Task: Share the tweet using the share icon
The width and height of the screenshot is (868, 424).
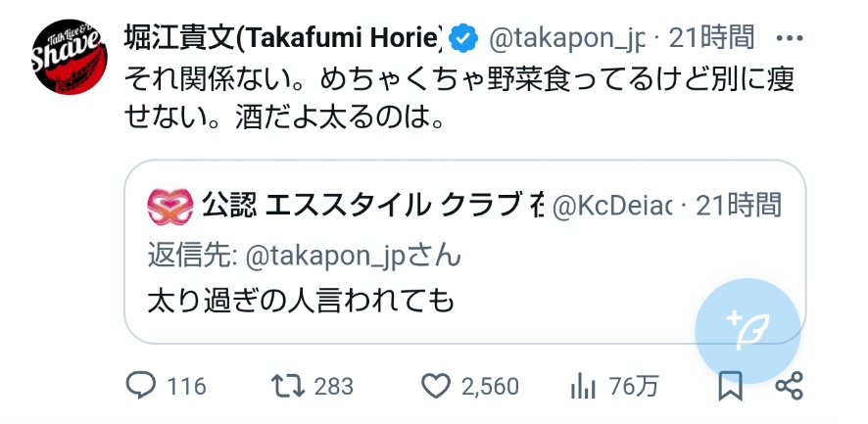Action: pos(789,386)
